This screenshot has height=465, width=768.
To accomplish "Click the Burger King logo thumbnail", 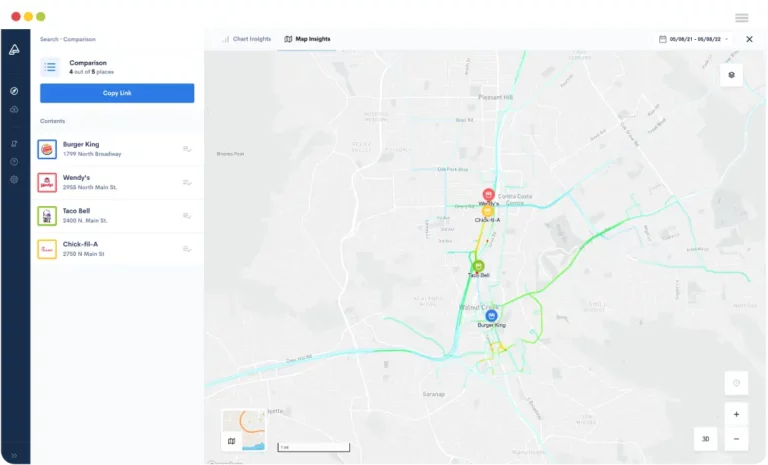I will point(47,149).
